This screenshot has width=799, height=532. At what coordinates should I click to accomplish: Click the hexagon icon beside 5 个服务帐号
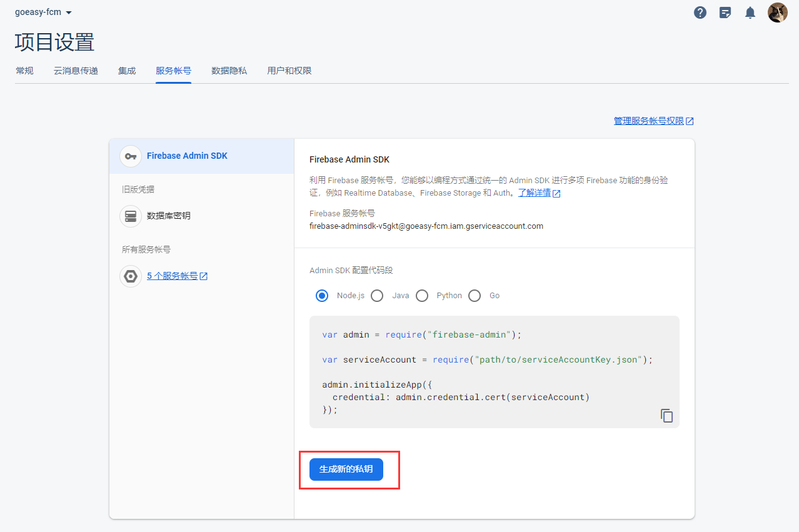pos(131,276)
